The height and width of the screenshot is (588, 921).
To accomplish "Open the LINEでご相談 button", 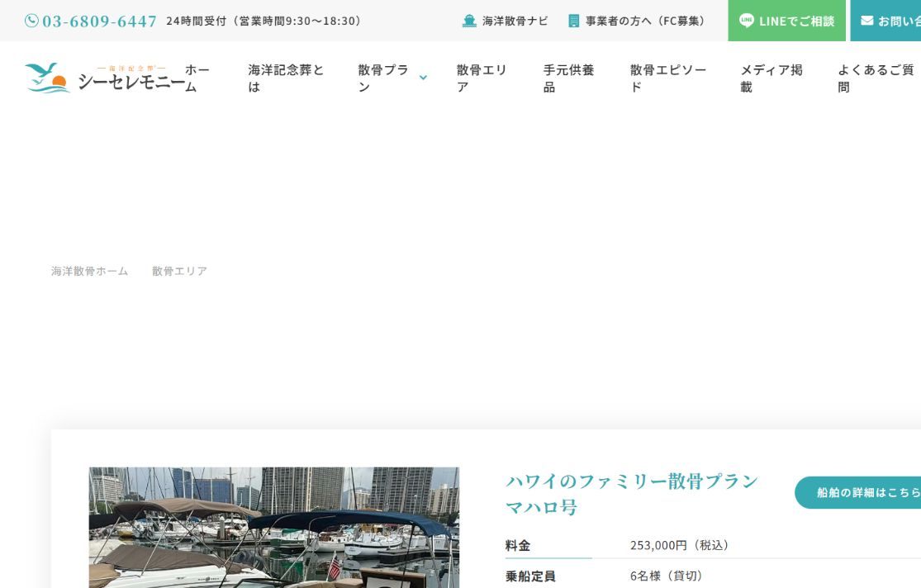I will click(786, 21).
